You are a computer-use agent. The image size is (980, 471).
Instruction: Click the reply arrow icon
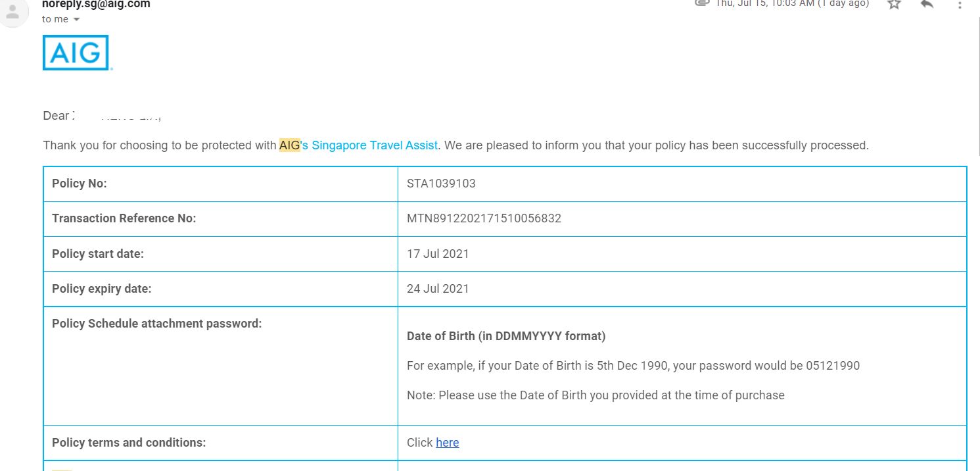coord(927,4)
